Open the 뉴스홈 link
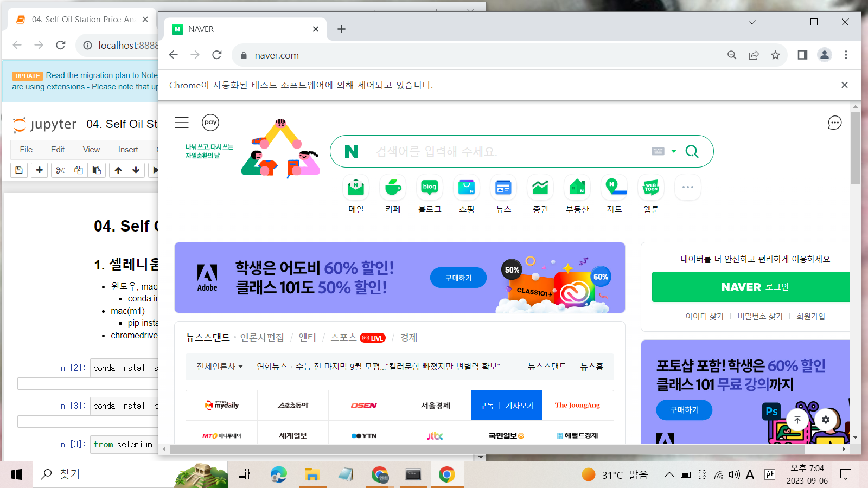Viewport: 868px width, 488px height. pyautogui.click(x=592, y=367)
